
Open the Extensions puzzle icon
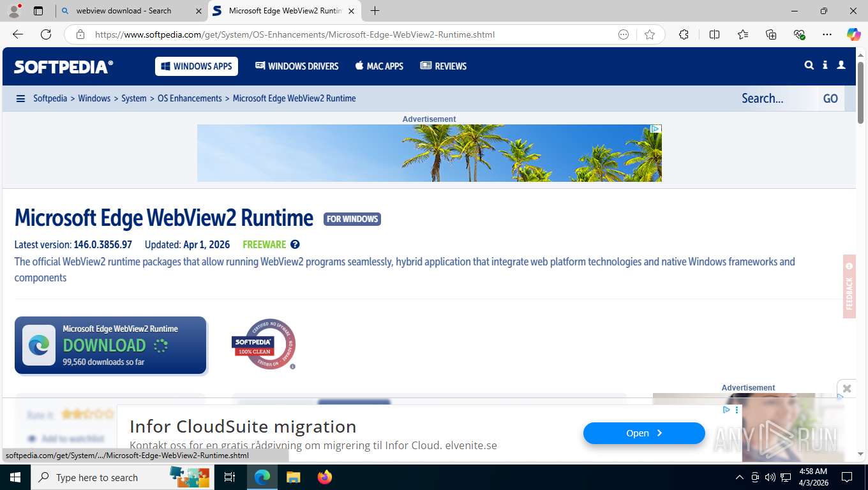(x=684, y=34)
